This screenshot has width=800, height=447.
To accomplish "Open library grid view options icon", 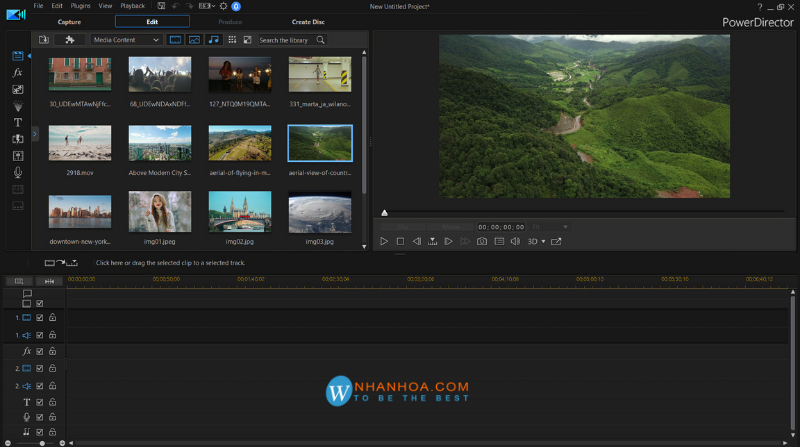I will tap(232, 40).
